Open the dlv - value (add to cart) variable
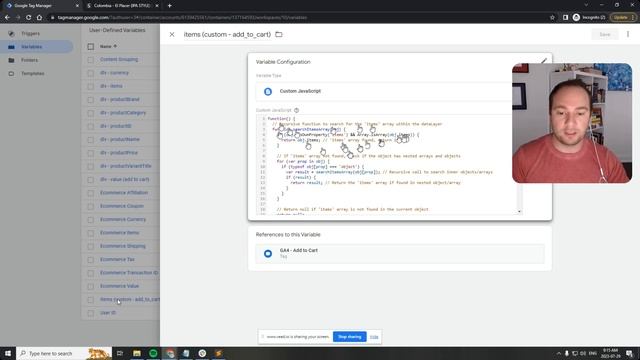The image size is (640, 360). (x=124, y=180)
